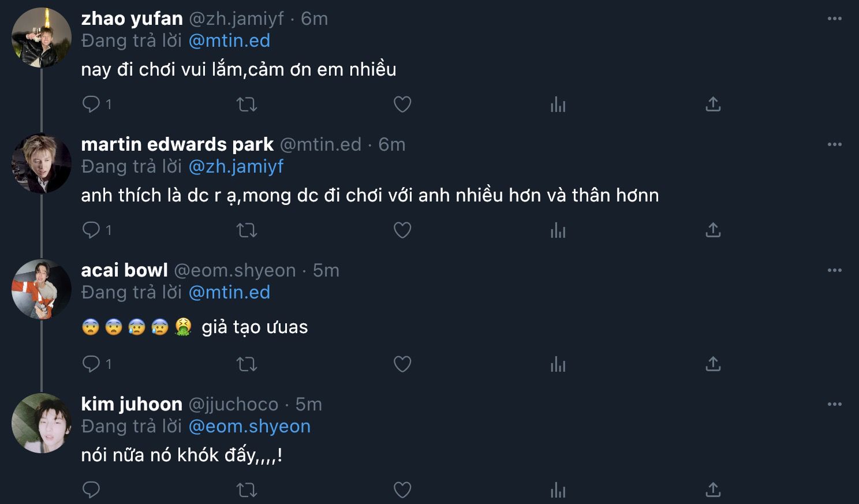This screenshot has height=504, width=859.
Task: Open kim juhoon's profile picture
Action: [x=42, y=423]
